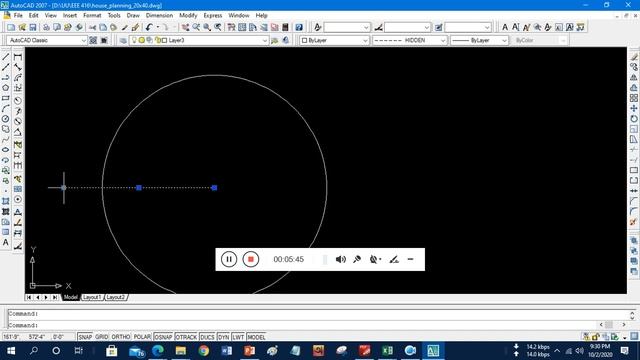Toggle DUCS in status bar
This screenshot has height=360, width=640.
tap(207, 337)
